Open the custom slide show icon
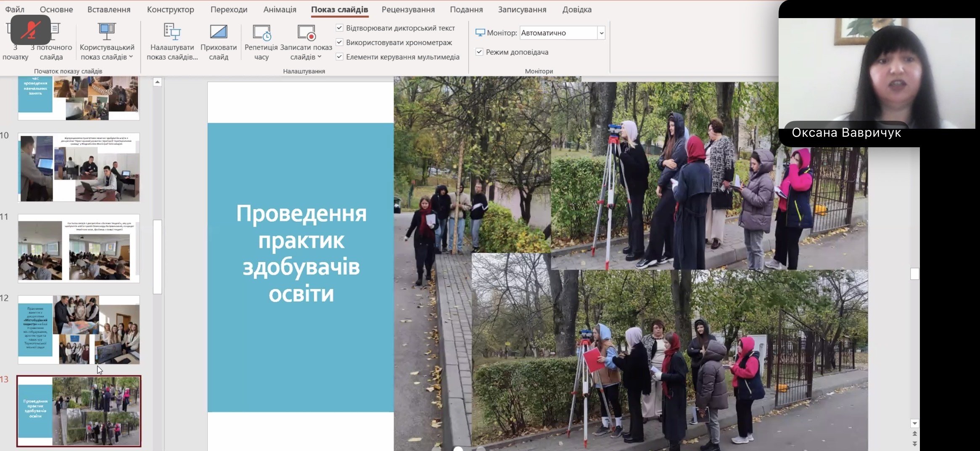The image size is (980, 451). [107, 31]
